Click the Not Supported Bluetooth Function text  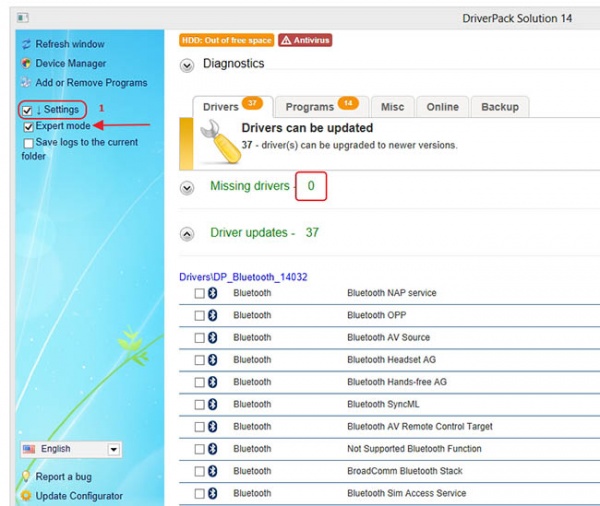click(414, 449)
